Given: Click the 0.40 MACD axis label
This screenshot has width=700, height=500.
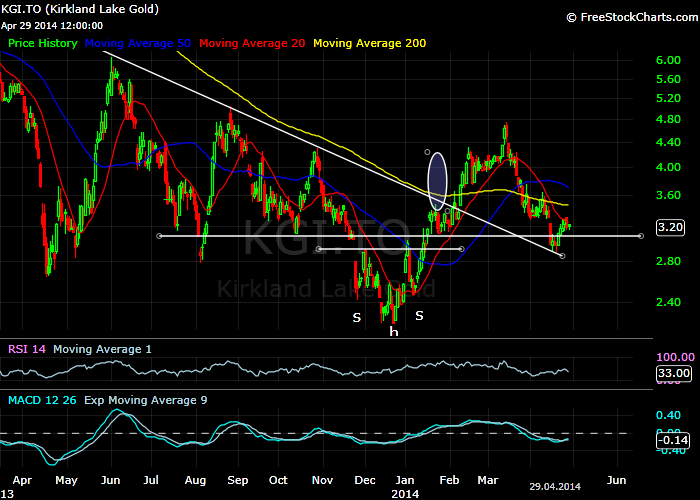Looking at the screenshot, I should pyautogui.click(x=668, y=415).
